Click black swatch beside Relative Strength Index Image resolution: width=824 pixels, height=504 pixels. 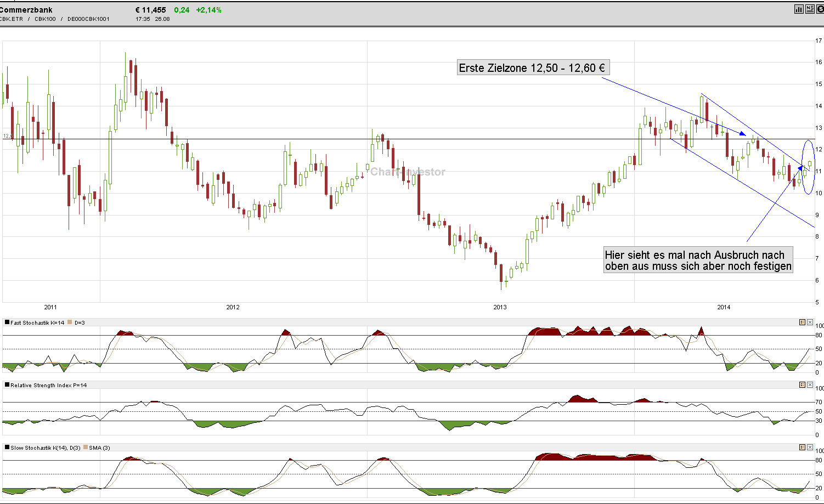7,385
